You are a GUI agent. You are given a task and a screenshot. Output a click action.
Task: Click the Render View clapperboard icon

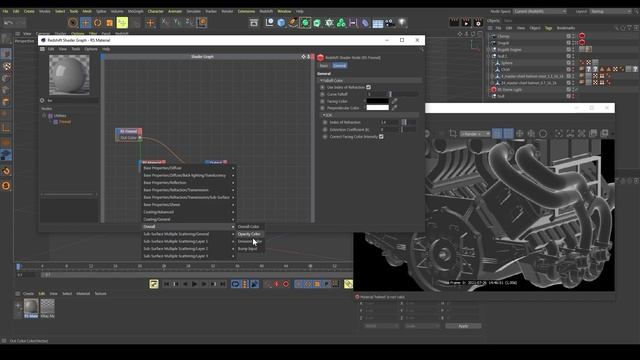pos(454,23)
